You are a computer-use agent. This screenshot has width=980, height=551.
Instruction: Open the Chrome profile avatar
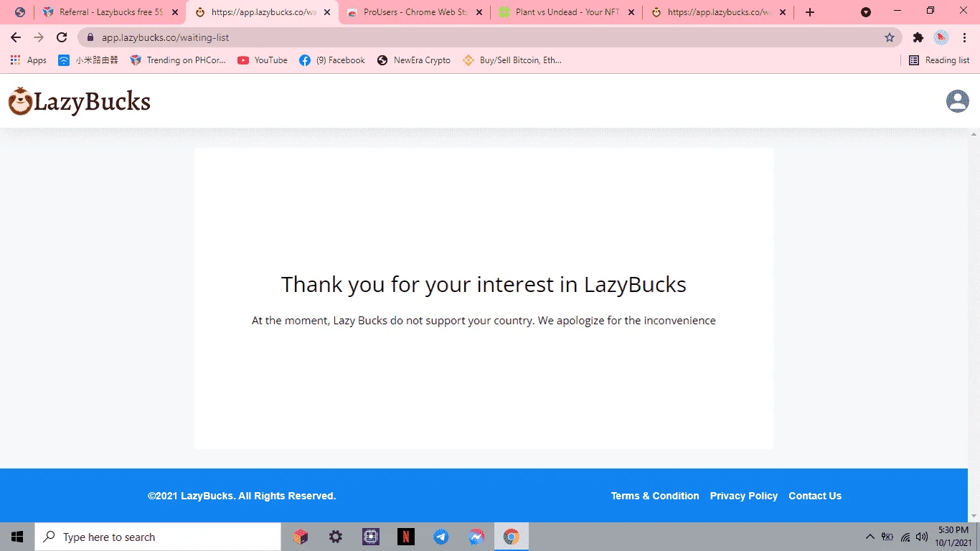tap(941, 37)
